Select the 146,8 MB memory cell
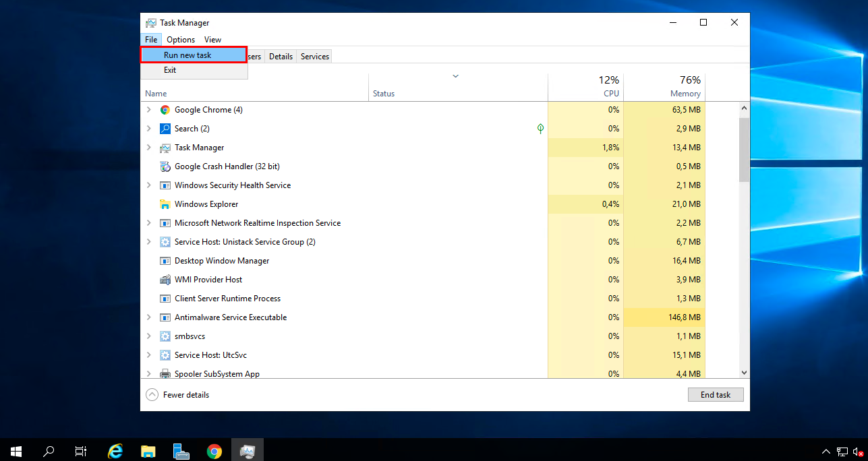Viewport: 868px width, 461px height. (664, 317)
